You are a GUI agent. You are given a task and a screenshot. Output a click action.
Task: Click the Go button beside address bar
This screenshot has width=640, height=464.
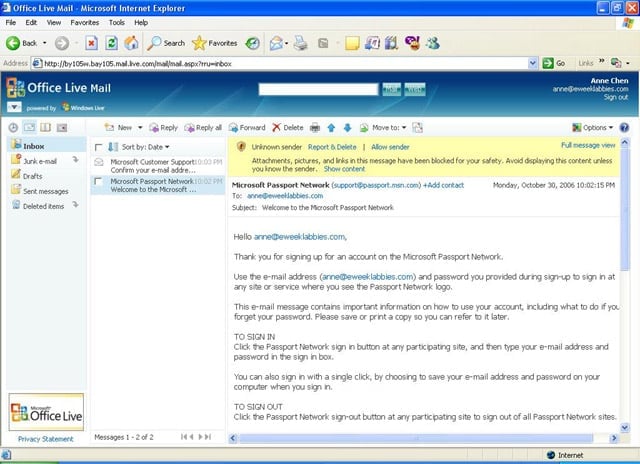[553, 63]
